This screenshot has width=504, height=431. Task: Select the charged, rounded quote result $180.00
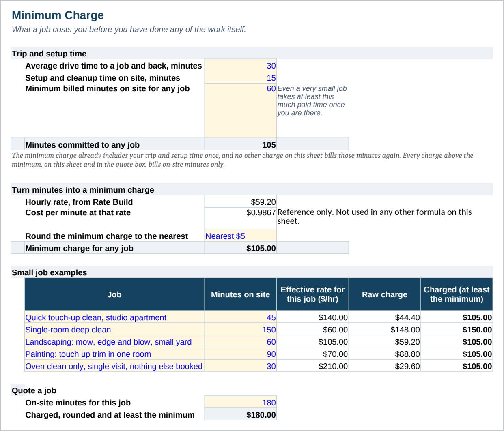click(x=241, y=414)
